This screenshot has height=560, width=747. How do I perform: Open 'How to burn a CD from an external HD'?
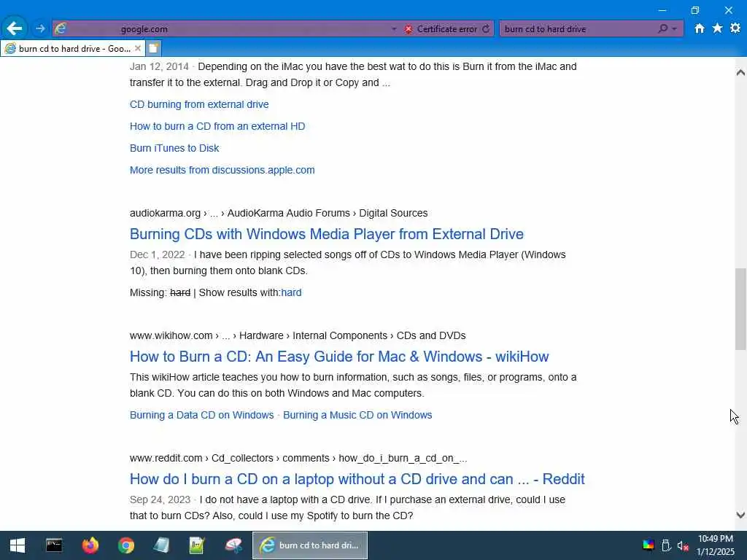(217, 126)
